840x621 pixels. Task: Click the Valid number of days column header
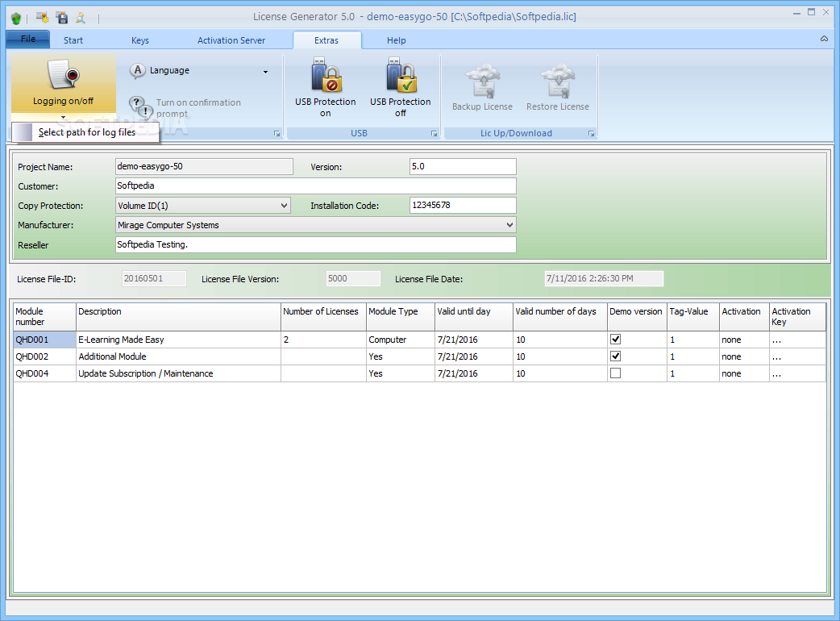tap(560, 317)
